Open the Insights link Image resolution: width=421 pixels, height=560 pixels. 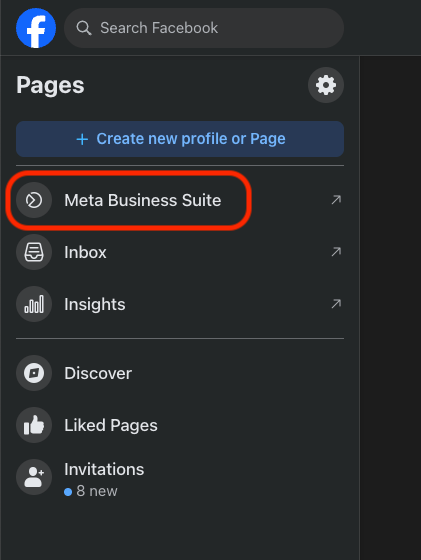coord(180,304)
